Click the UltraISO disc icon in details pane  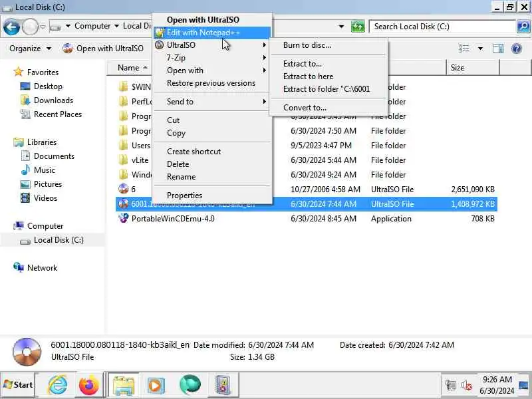point(27,352)
